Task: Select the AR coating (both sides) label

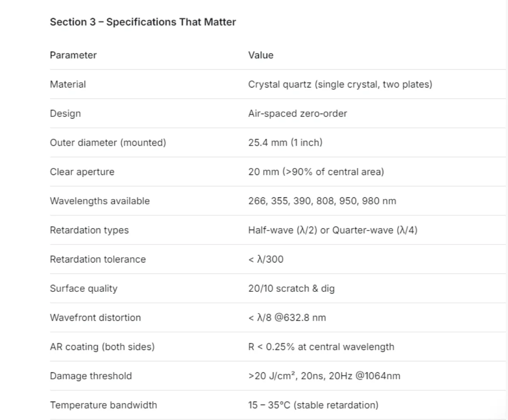Action: (x=102, y=346)
